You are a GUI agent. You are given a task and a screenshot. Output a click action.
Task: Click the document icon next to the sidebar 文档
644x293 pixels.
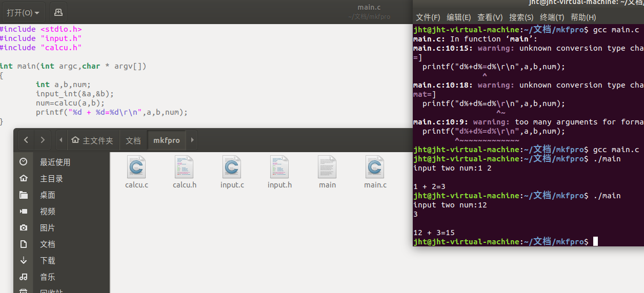(23, 244)
